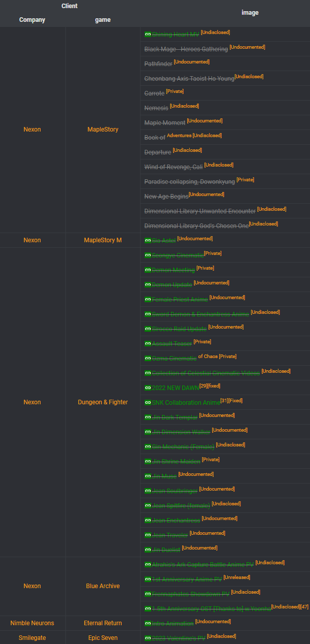Select the link icon before Jean Soulbringer
The height and width of the screenshot is (644, 310).
[148, 491]
